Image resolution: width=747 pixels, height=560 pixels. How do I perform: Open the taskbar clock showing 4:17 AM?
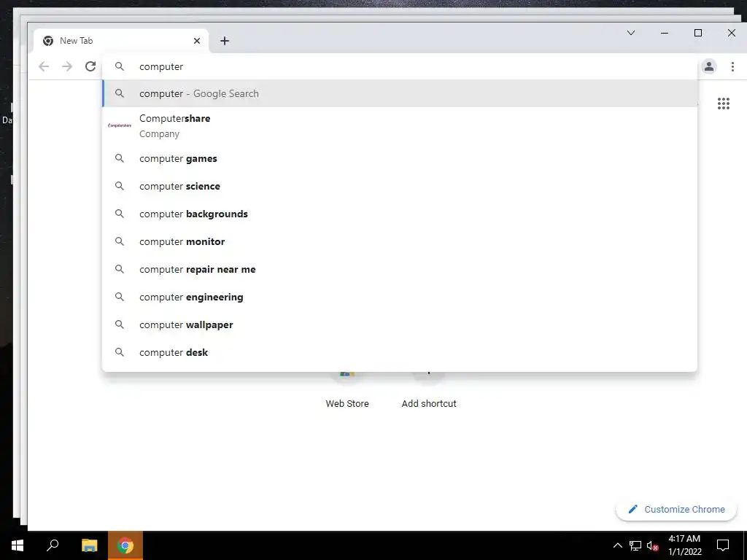click(x=684, y=545)
